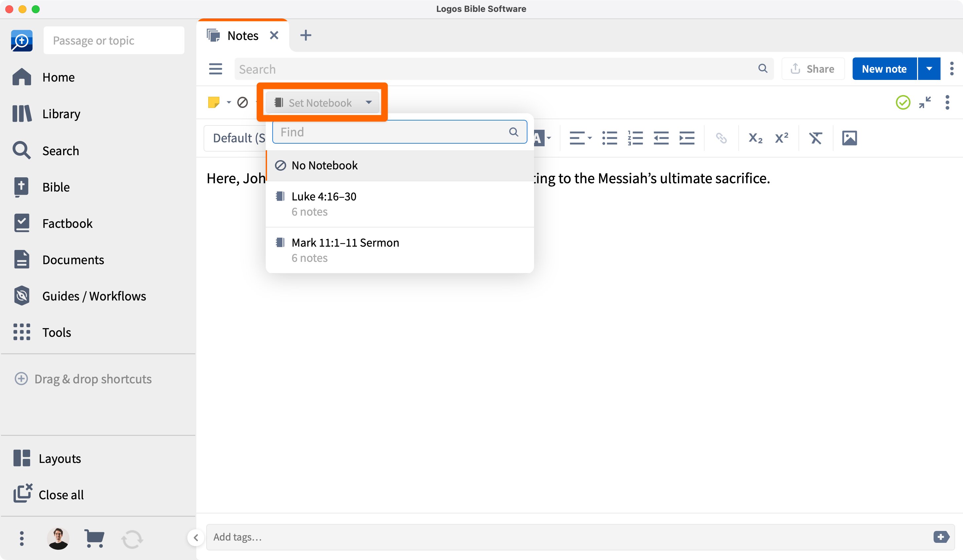Open the store shopping cart
This screenshot has height=560, width=963.
[94, 538]
